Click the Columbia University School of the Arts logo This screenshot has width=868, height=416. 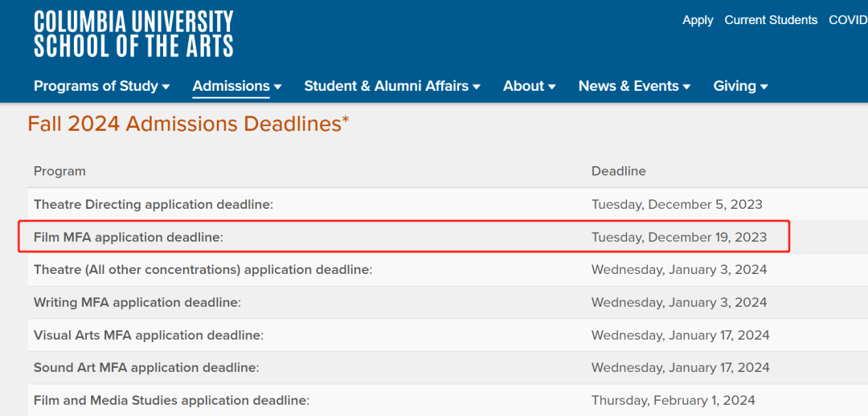[x=133, y=35]
